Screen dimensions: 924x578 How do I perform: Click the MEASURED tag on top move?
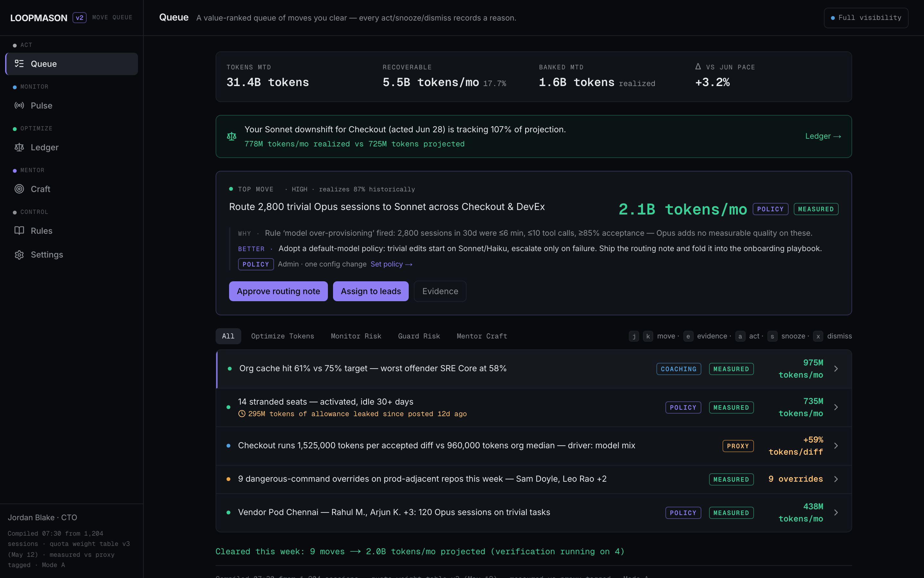tap(816, 209)
